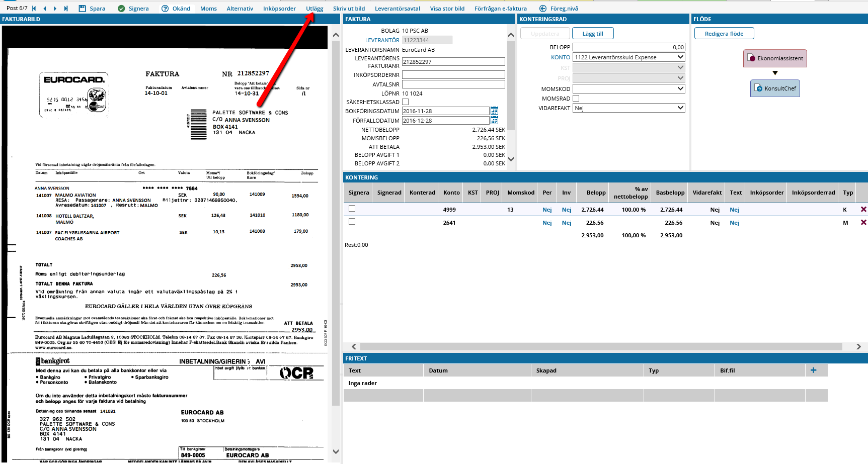Click Inv Nej link for konto 2641

tap(567, 223)
